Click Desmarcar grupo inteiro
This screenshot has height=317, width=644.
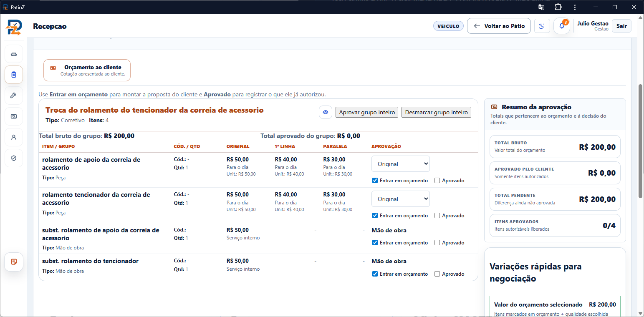click(436, 112)
